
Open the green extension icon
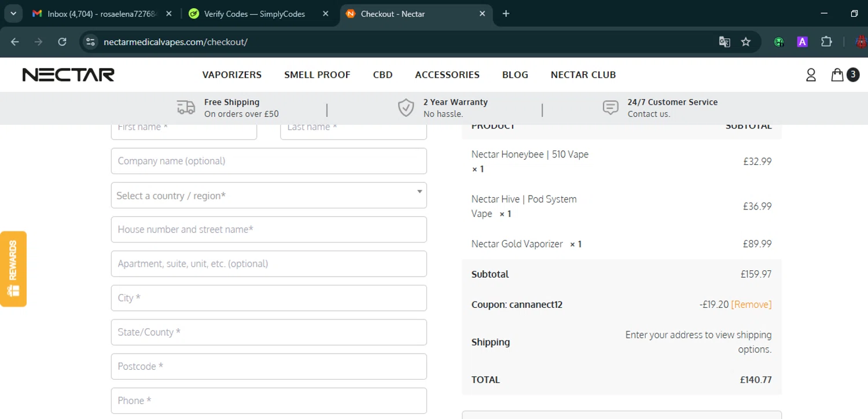[779, 42]
